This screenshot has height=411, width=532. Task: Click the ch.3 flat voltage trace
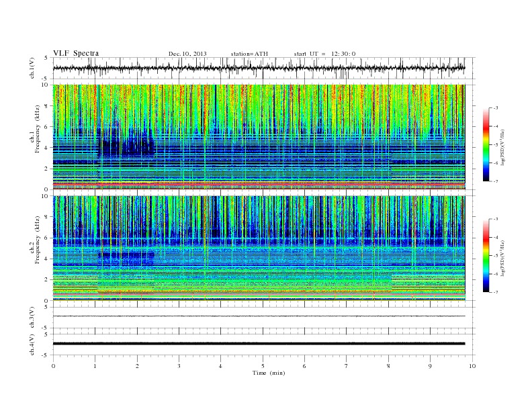[259, 316]
